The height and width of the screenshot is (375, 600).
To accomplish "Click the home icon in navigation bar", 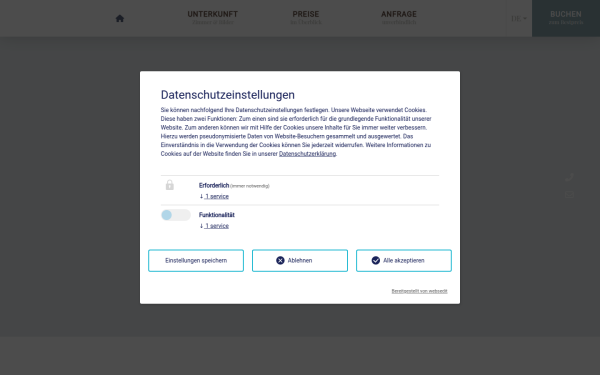I will [120, 18].
